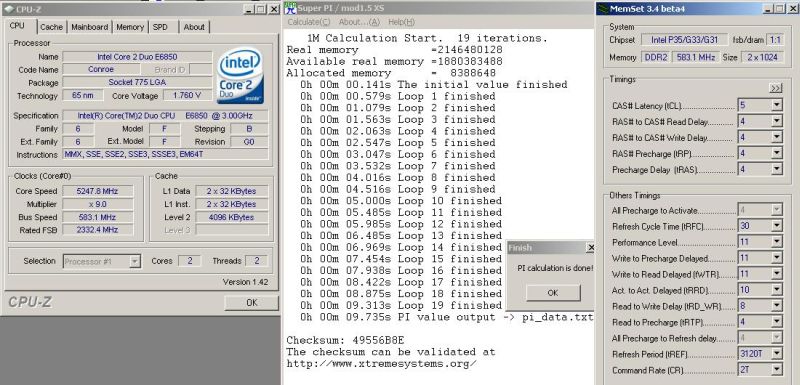800x385 pixels.
Task: Open RAS# to CAS# Read Delay dropdown
Action: pos(776,121)
